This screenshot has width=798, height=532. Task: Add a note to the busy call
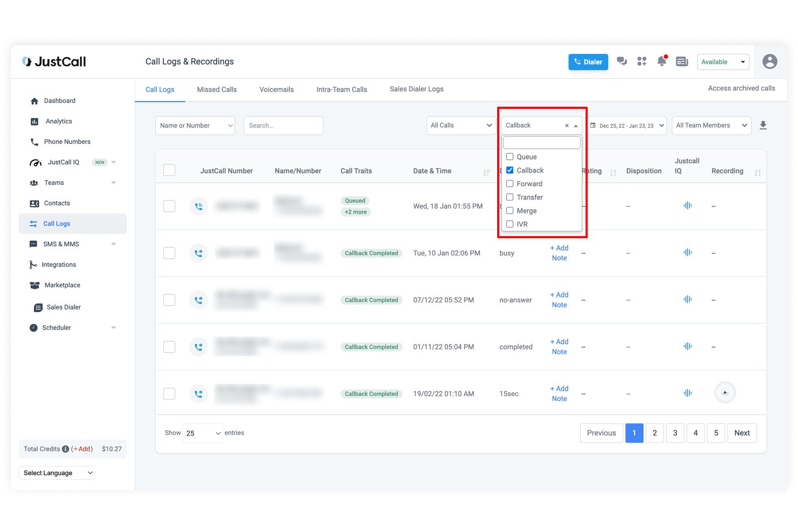pos(559,253)
